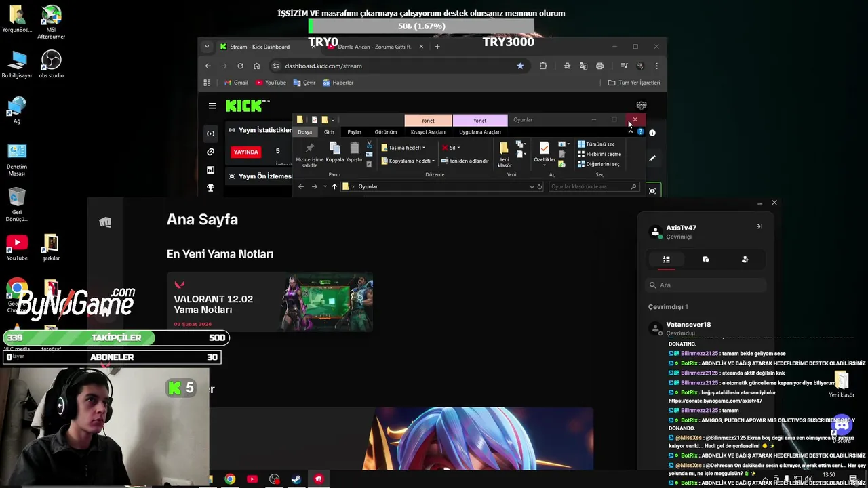This screenshot has height=488, width=868.
Task: Open the Chrome tab search dropdown
Action: [x=208, y=47]
